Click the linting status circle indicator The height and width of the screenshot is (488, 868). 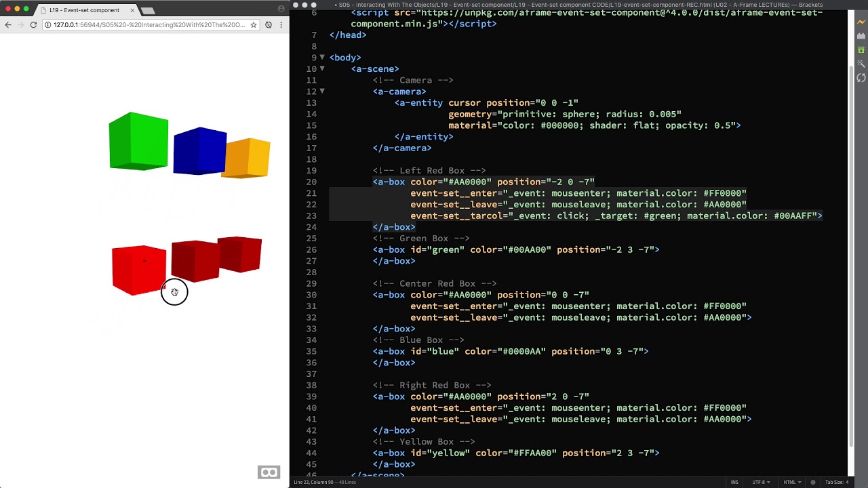click(x=813, y=482)
